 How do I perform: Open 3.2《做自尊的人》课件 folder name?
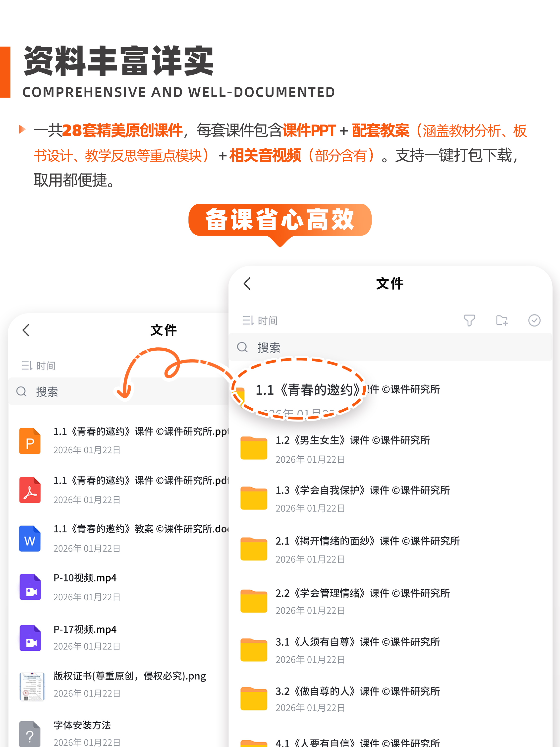[358, 691]
